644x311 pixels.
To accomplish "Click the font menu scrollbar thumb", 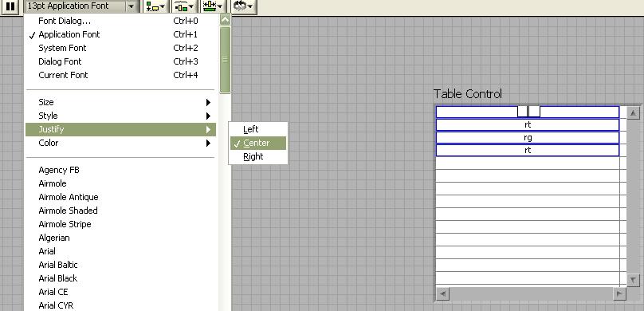I will point(225,60).
